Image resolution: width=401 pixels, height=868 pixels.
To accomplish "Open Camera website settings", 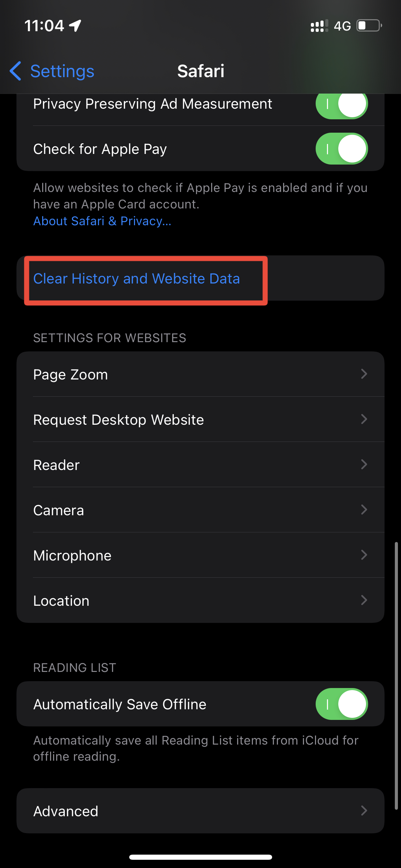I will [x=200, y=510].
